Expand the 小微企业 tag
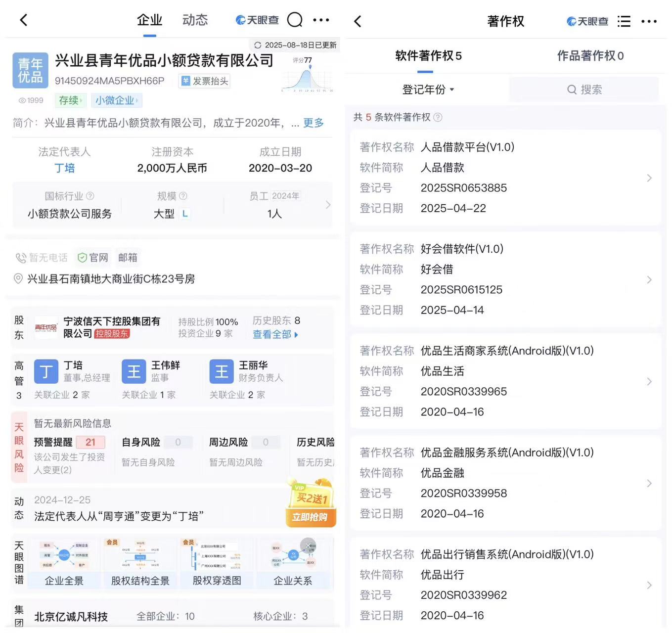The height and width of the screenshot is (633, 672). click(117, 100)
